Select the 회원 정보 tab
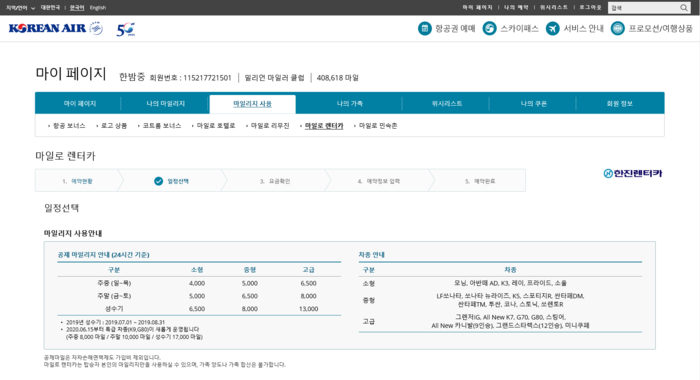Screen dimensions: 700x380 pyautogui.click(x=620, y=104)
